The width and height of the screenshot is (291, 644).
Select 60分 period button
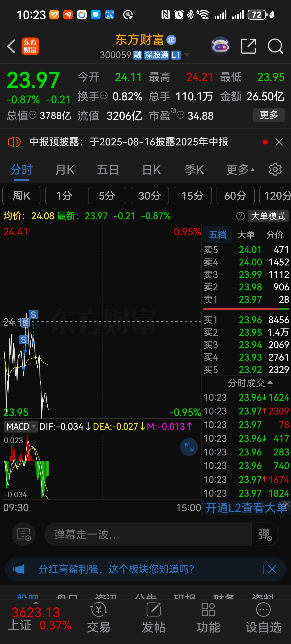pyautogui.click(x=235, y=195)
